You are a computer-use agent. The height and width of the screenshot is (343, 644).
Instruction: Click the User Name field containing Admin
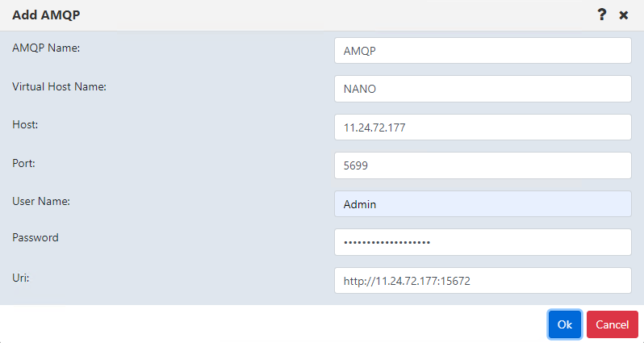click(483, 203)
